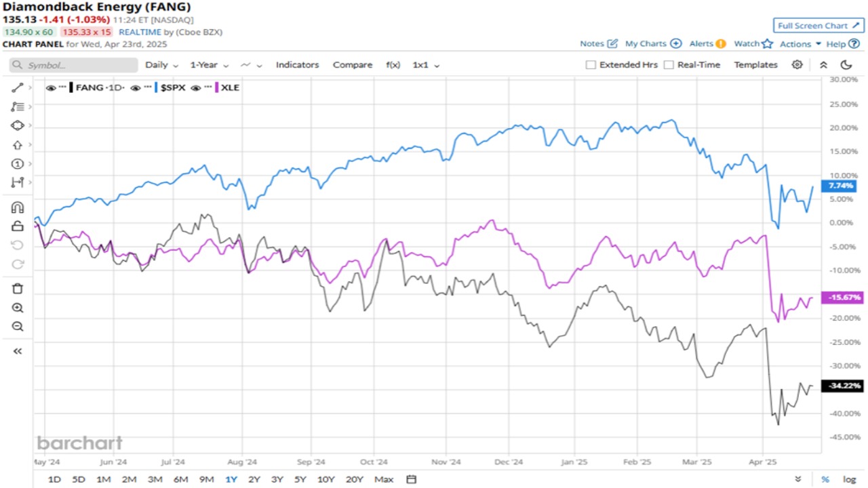Zoom in using the magnifier plus icon

point(18,308)
